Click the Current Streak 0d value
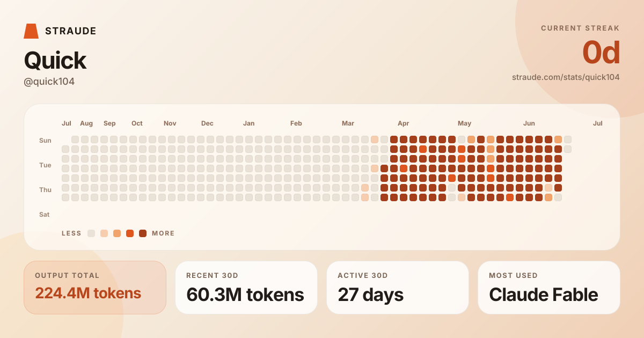The image size is (644, 338). point(601,53)
